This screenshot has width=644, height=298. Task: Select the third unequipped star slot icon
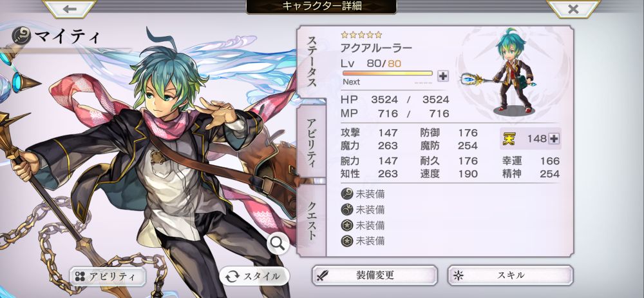(x=347, y=225)
